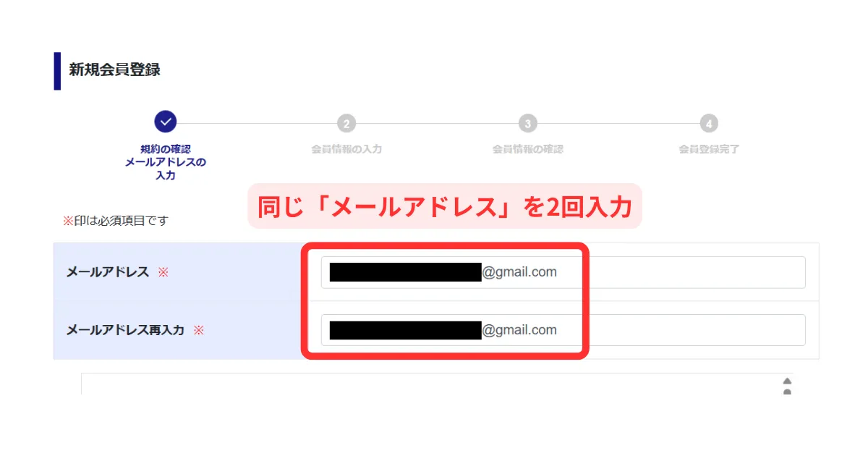The width and height of the screenshot is (868, 456).
Task: Select step 3 circle in progress bar
Action: [x=528, y=124]
